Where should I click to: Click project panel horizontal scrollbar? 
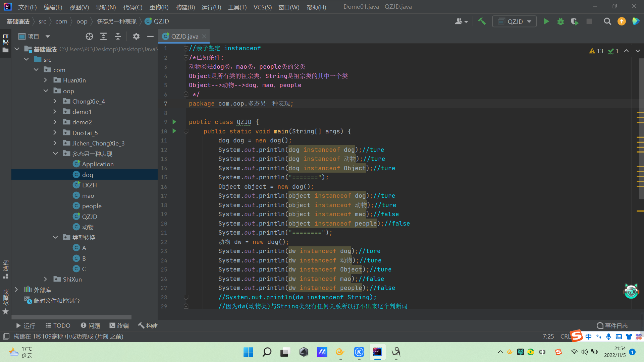pyautogui.click(x=71, y=317)
